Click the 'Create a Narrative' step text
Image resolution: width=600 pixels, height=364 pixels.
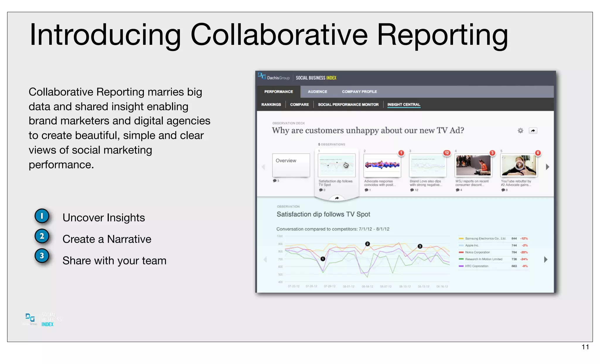point(107,239)
